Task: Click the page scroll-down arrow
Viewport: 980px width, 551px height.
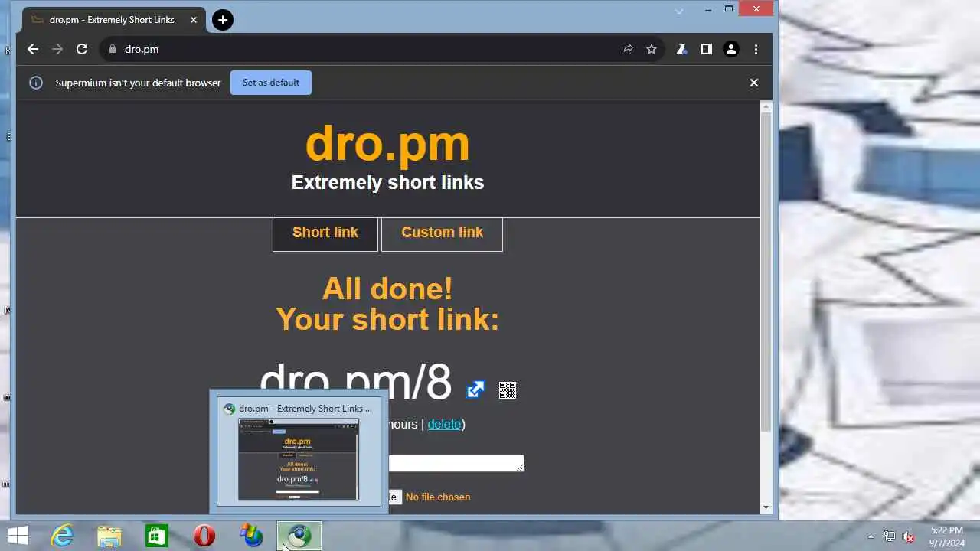Action: click(x=766, y=507)
